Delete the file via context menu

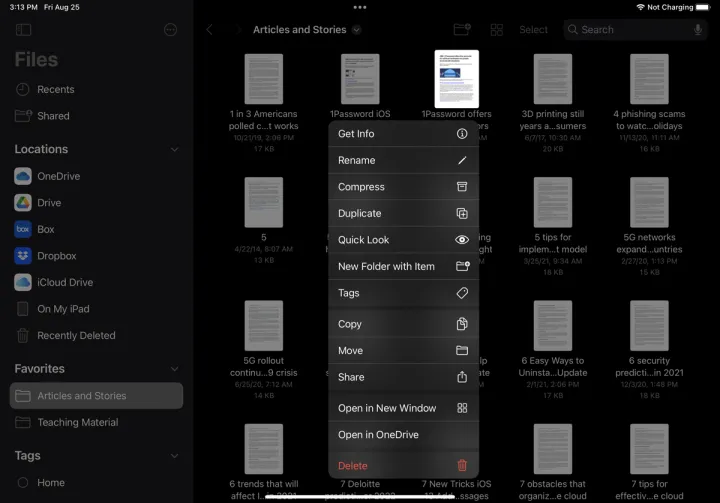pyautogui.click(x=403, y=466)
